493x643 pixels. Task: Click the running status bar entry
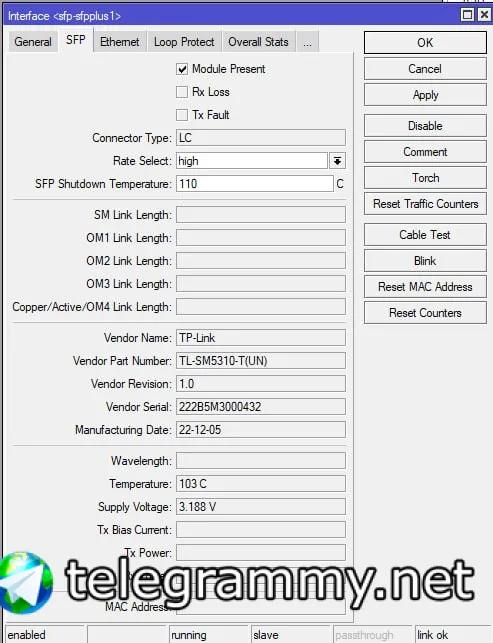pos(209,635)
